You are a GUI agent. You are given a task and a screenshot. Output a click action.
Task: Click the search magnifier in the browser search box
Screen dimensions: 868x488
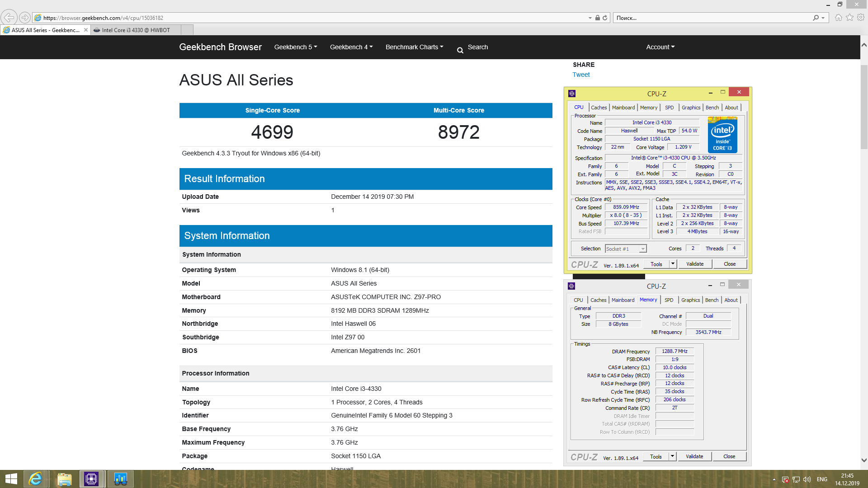tap(816, 18)
